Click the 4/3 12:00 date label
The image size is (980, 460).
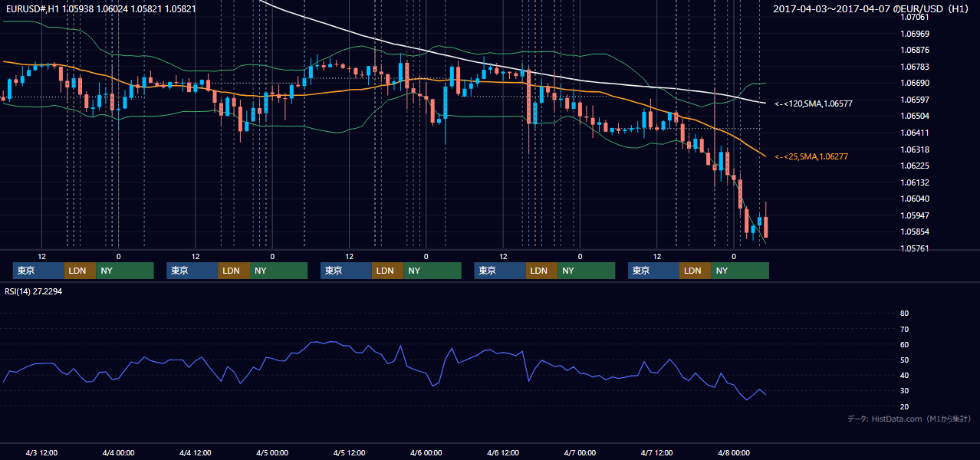tap(41, 453)
